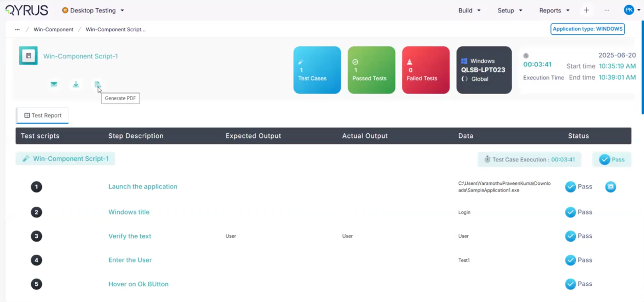Click the breadcrumb ellipsis

point(17,30)
